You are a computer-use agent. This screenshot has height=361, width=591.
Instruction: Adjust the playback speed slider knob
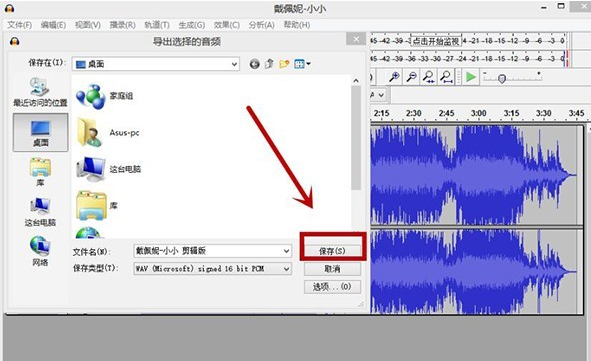coord(502,78)
